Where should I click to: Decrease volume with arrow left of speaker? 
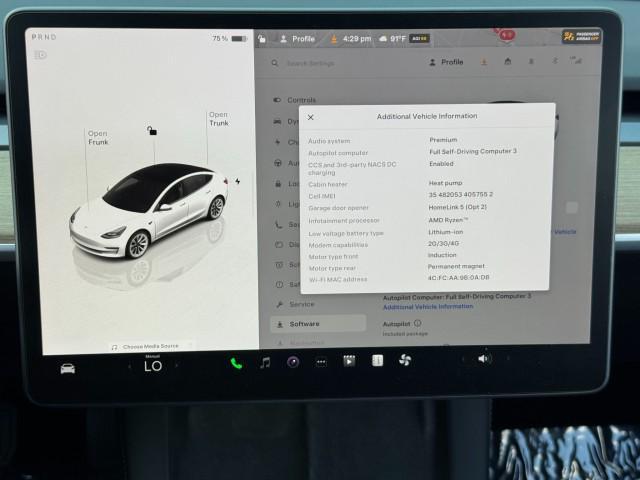[x=463, y=359]
